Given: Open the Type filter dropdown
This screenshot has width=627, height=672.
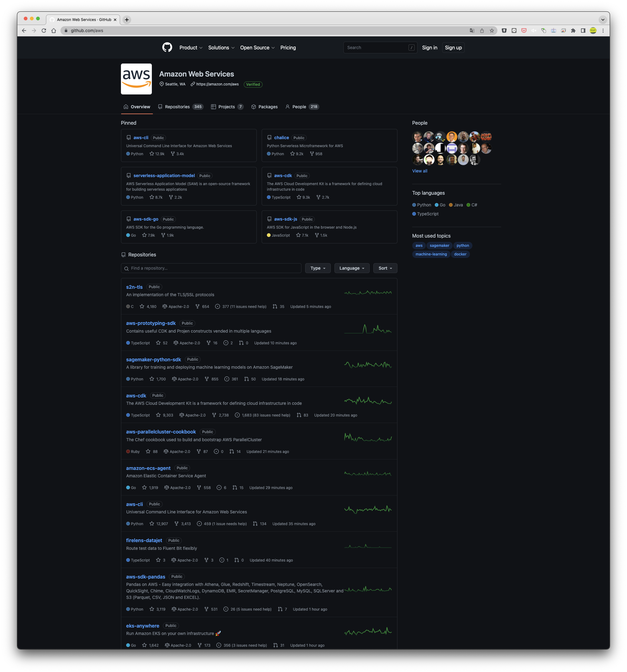Looking at the screenshot, I should pyautogui.click(x=318, y=268).
